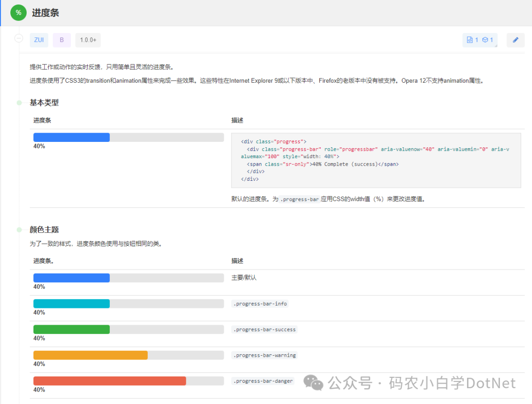The width and height of the screenshot is (532, 404).
Task: Select the purple B tag
Action: click(x=62, y=40)
